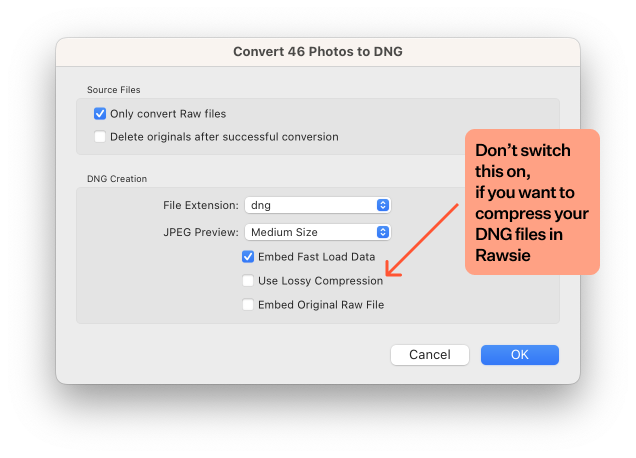Click the red arrow pointing to Lossy Compression
Image resolution: width=636 pixels, height=458 pixels.
421,241
